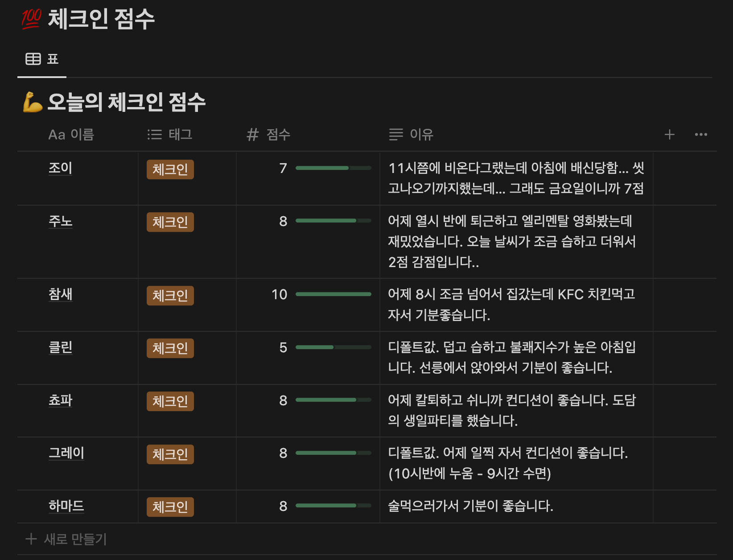The width and height of the screenshot is (733, 560).
Task: Click the score value 10 for 참새
Action: pos(279,294)
